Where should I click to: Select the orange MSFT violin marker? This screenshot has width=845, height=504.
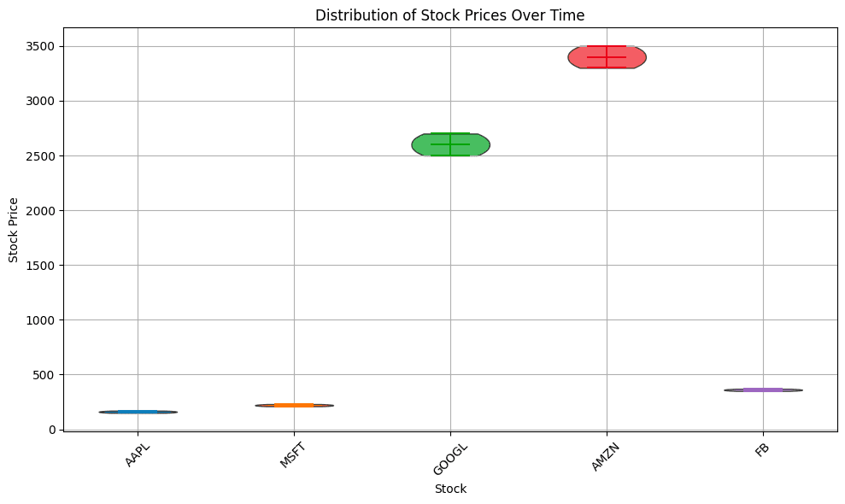click(x=294, y=405)
